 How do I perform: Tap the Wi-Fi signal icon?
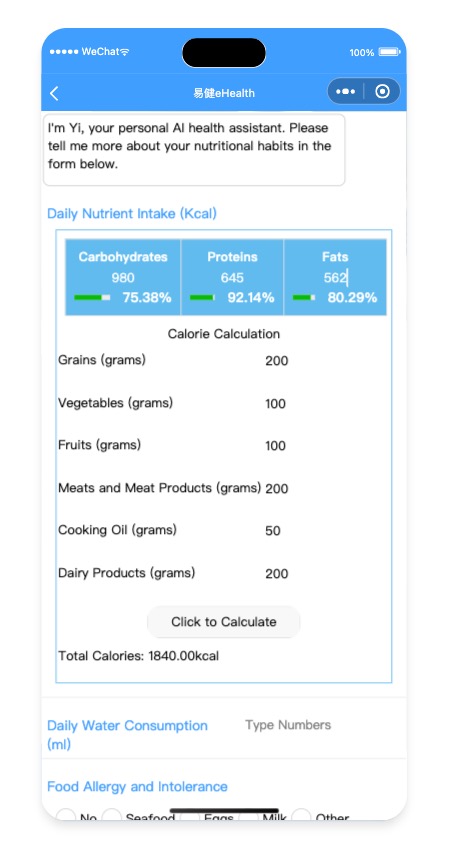click(x=125, y=52)
